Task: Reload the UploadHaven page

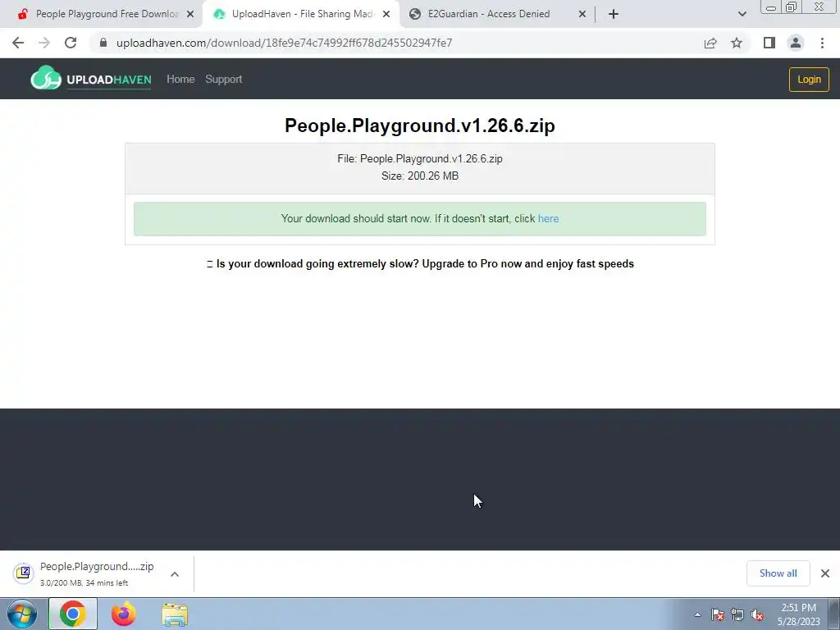Action: click(71, 43)
